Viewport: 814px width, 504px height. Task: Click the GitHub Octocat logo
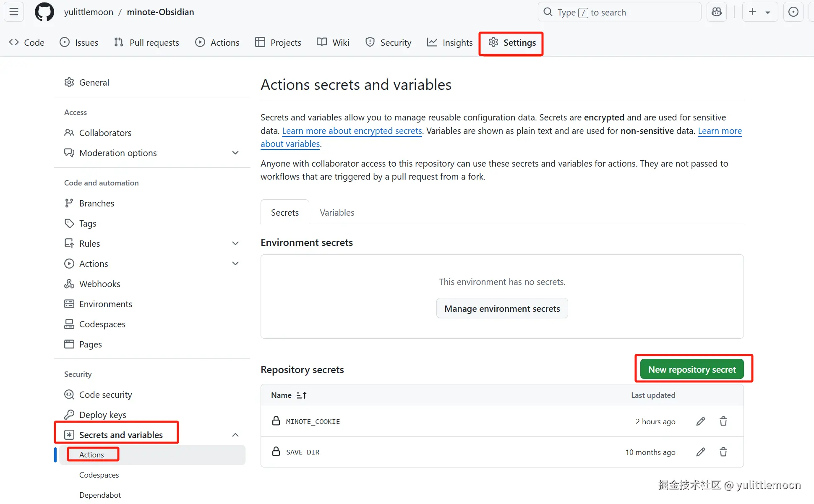tap(44, 12)
